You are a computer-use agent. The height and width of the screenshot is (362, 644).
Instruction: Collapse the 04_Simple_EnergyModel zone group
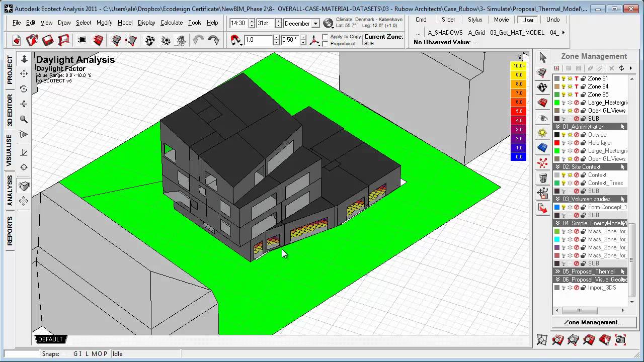click(x=557, y=223)
